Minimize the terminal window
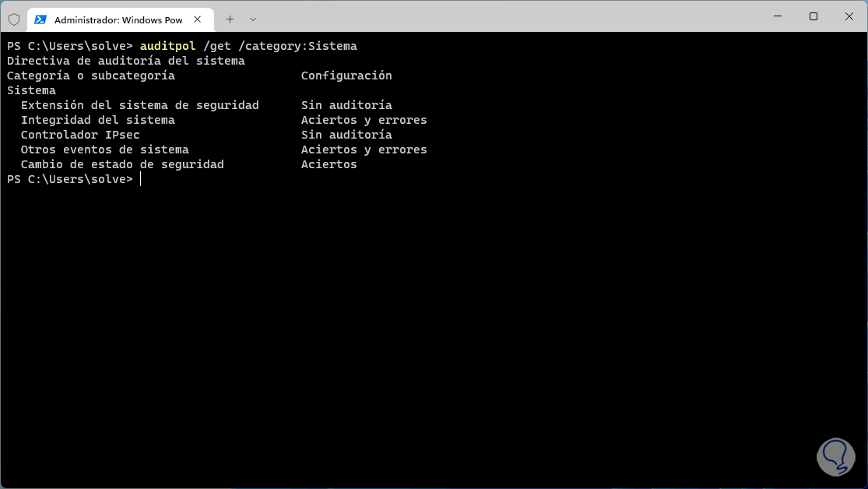Viewport: 868px width, 489px height. pyautogui.click(x=778, y=16)
